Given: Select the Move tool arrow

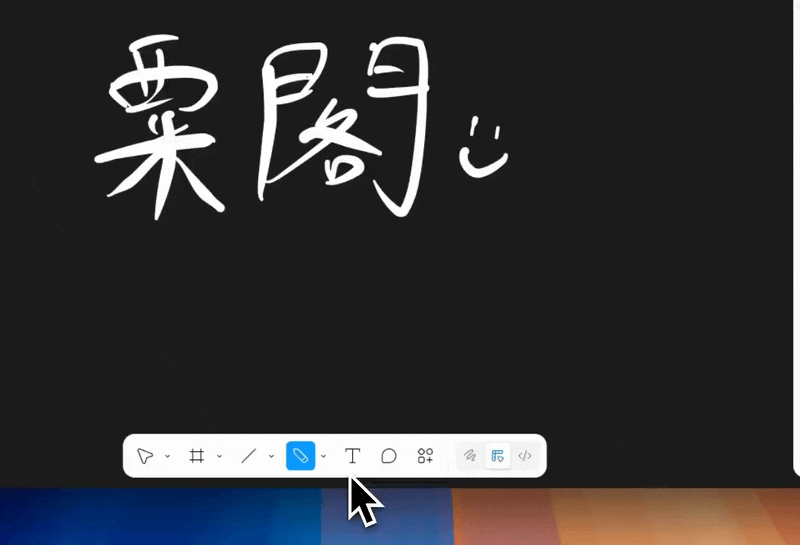Looking at the screenshot, I should point(145,456).
